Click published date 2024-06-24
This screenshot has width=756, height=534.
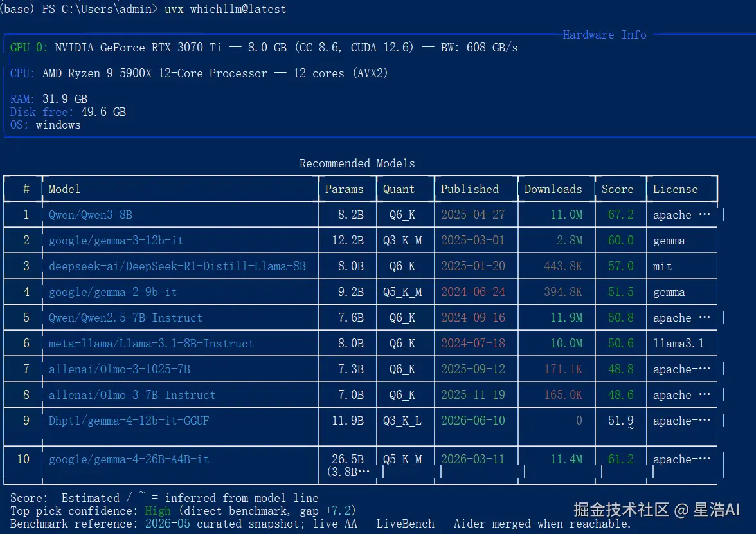coord(473,292)
